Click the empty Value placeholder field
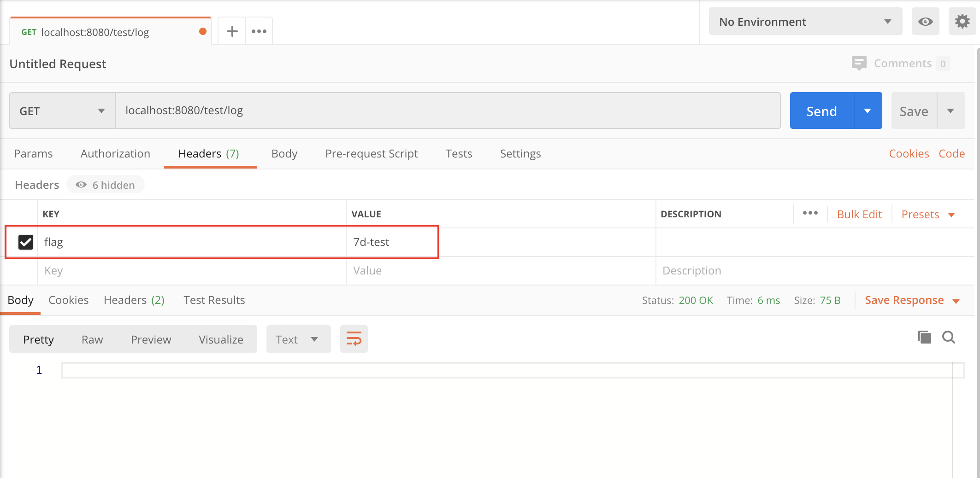This screenshot has width=980, height=478. tap(501, 270)
